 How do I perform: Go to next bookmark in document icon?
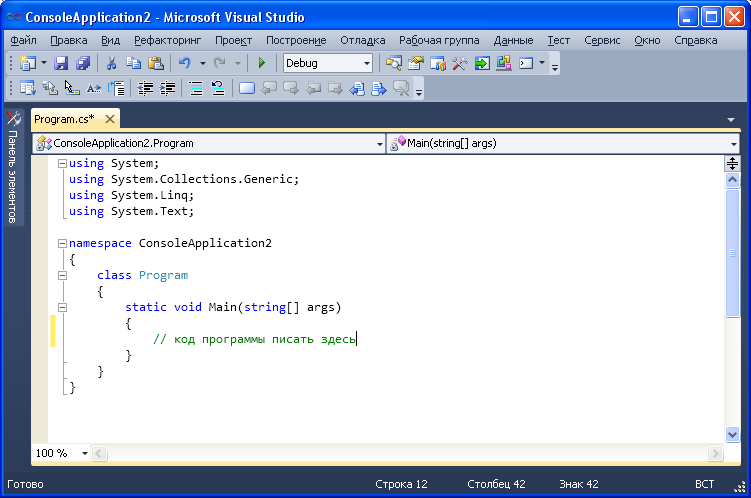(x=379, y=88)
